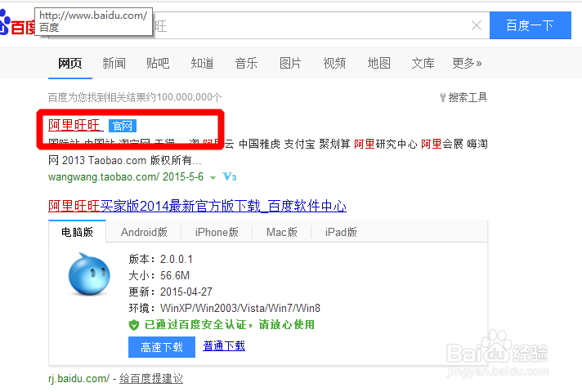Open the 音乐 tab
Image resolution: width=582 pixels, height=392 pixels.
tap(246, 63)
